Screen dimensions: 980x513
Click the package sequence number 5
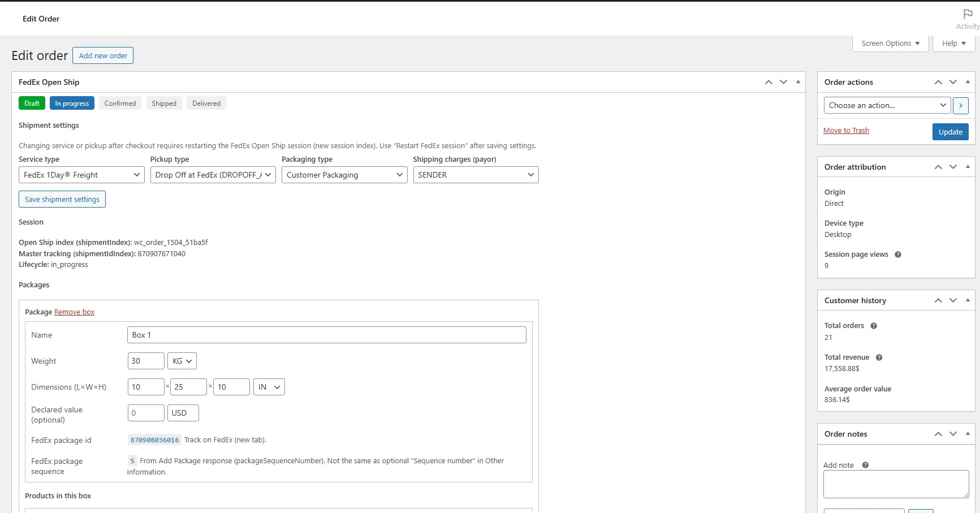coord(132,461)
